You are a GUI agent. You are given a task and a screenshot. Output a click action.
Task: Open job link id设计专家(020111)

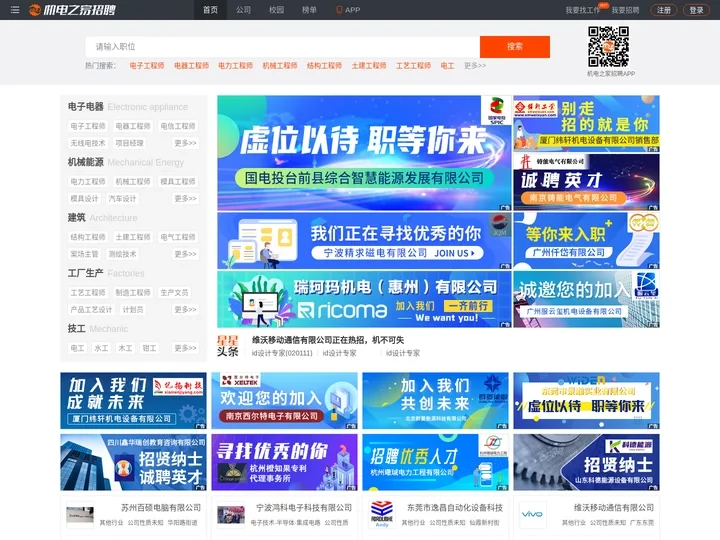282,353
